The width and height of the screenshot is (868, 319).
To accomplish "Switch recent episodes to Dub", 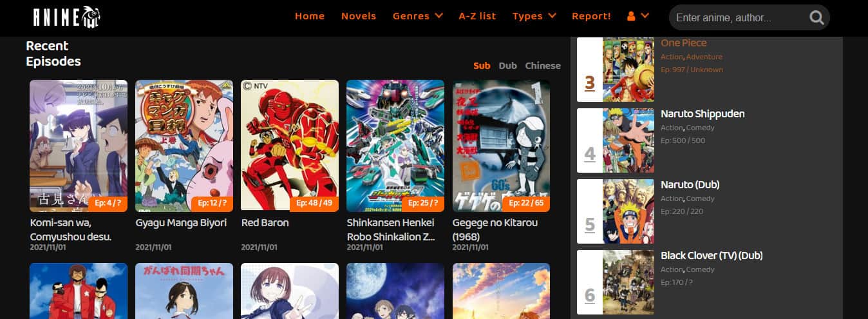I will 507,66.
